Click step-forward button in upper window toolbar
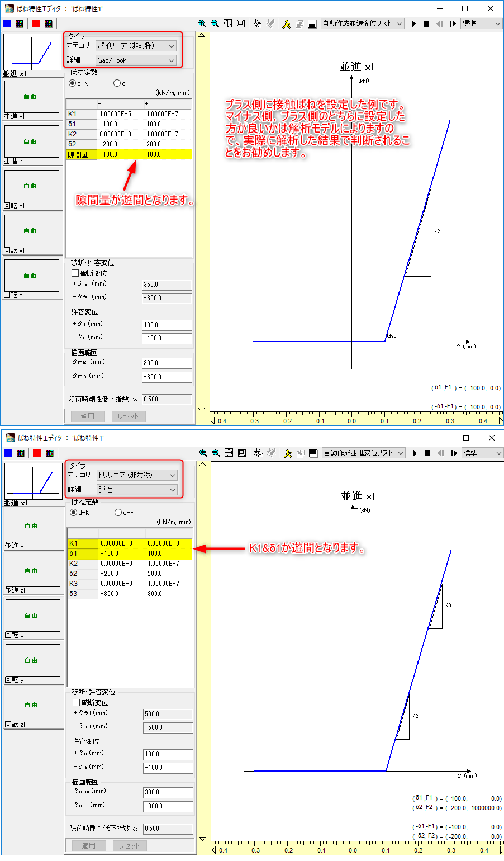504x861 pixels. coord(453,24)
